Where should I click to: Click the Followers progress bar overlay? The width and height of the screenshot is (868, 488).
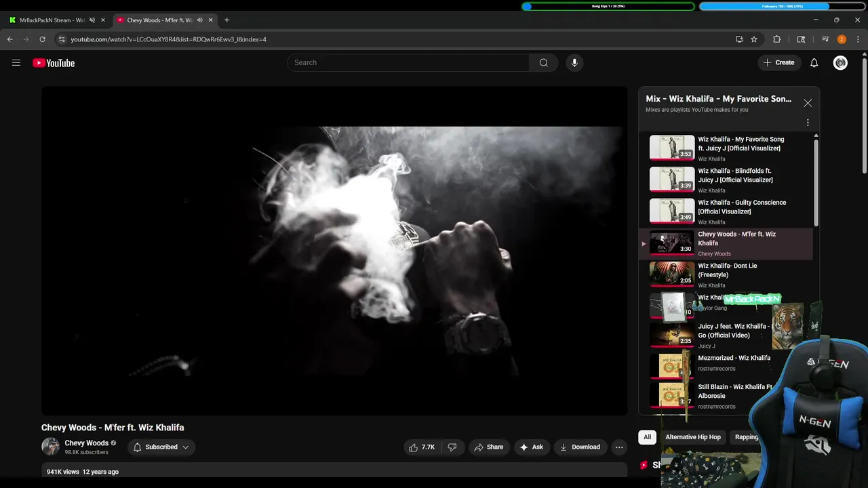[781, 6]
